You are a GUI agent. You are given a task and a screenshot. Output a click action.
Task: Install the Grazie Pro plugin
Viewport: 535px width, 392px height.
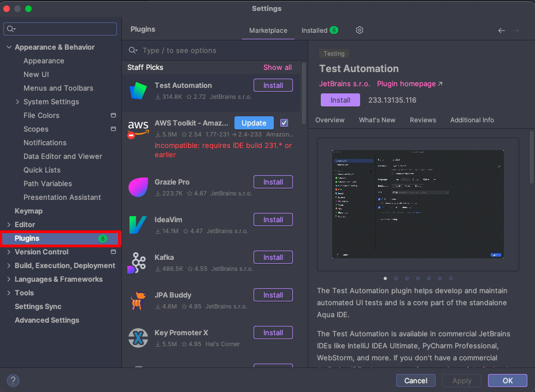(273, 182)
